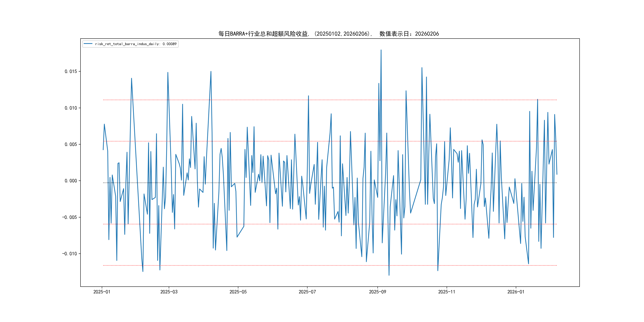The height and width of the screenshot is (322, 644).
Task: Click the 2025-03 x-axis date label
Action: pos(169,292)
